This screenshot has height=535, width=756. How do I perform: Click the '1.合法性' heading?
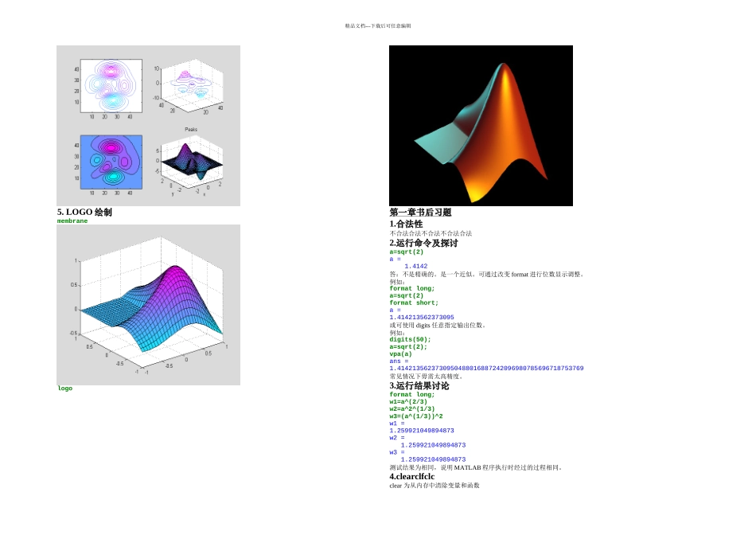pos(406,224)
